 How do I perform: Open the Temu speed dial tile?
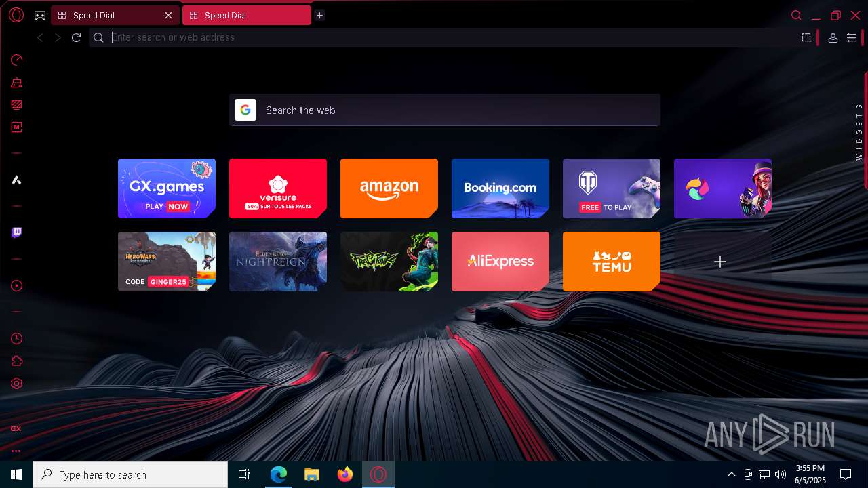pyautogui.click(x=612, y=262)
